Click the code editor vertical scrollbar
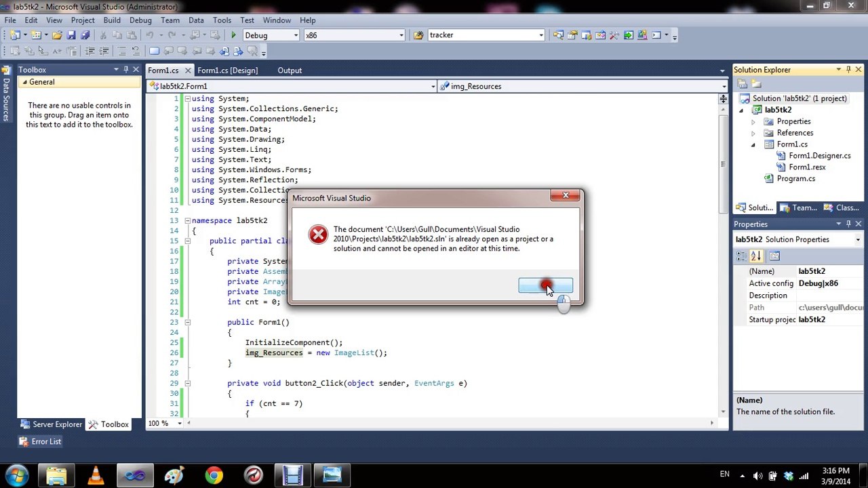Viewport: 868px width, 488px height. [x=723, y=261]
